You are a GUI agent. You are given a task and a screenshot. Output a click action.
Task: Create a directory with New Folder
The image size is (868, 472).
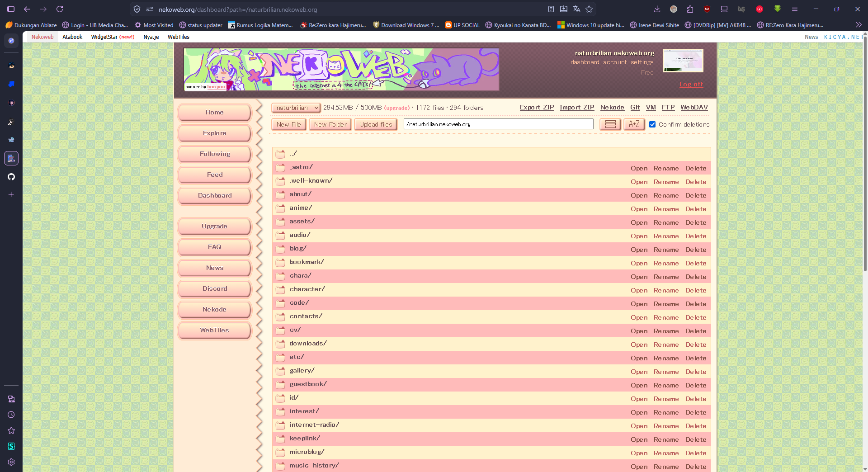click(x=330, y=124)
